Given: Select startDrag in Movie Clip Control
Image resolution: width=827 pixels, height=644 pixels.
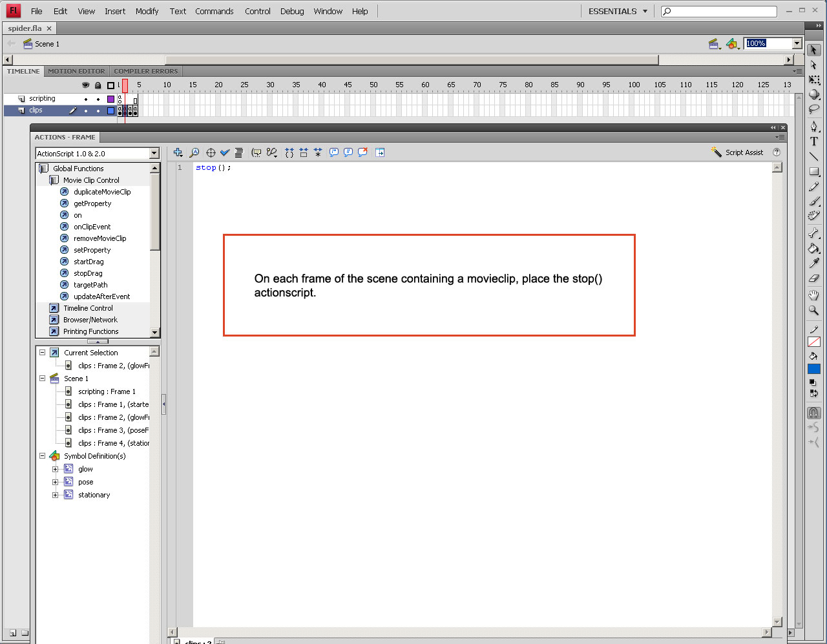Looking at the screenshot, I should pos(89,262).
